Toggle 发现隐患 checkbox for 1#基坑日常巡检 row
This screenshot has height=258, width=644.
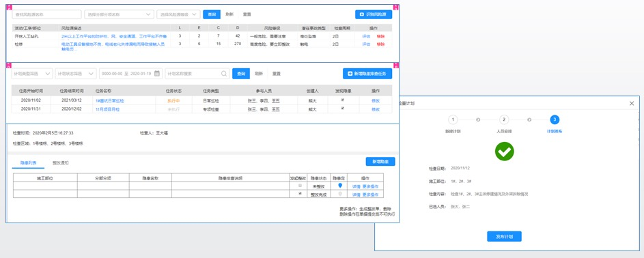[x=343, y=100]
